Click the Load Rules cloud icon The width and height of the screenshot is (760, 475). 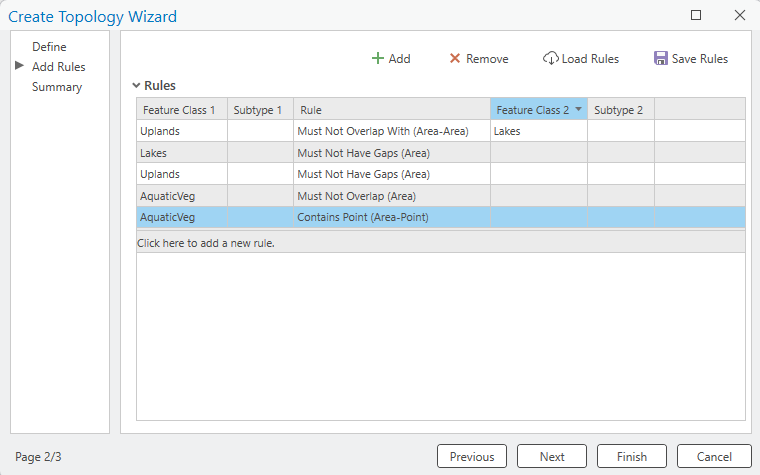pyautogui.click(x=551, y=59)
